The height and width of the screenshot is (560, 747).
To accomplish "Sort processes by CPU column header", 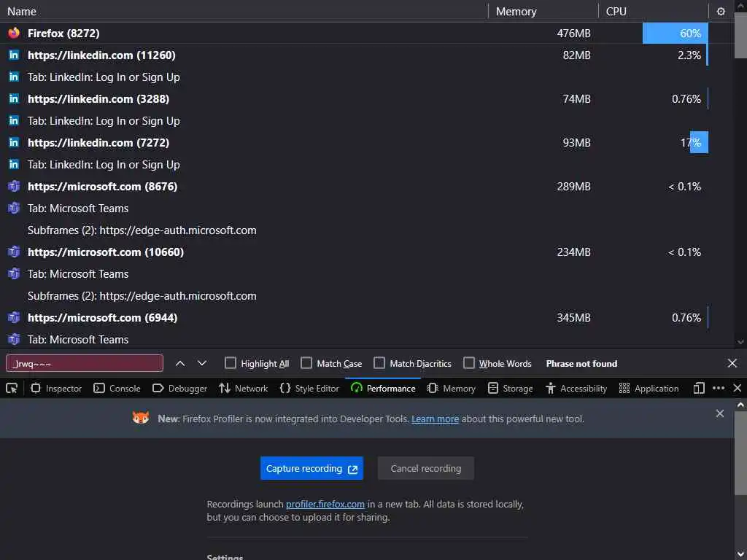I will pyautogui.click(x=653, y=12).
